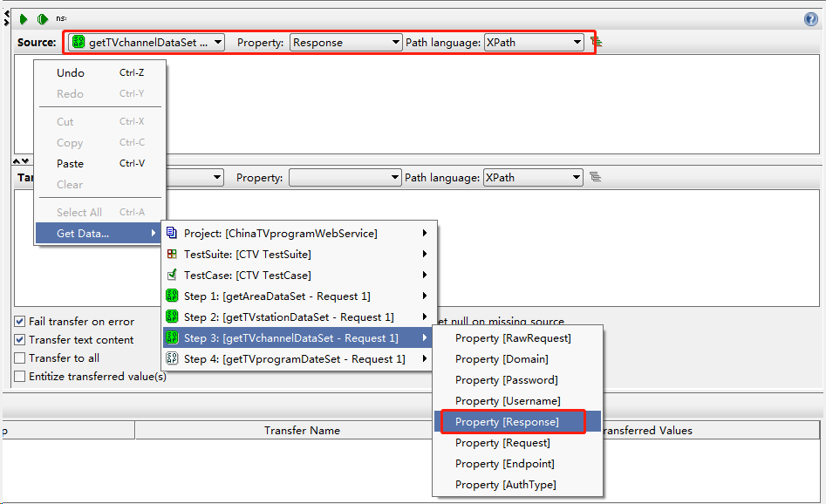Image resolution: width=826 pixels, height=504 pixels.
Task: Select Property [Request]
Action: (x=517, y=442)
